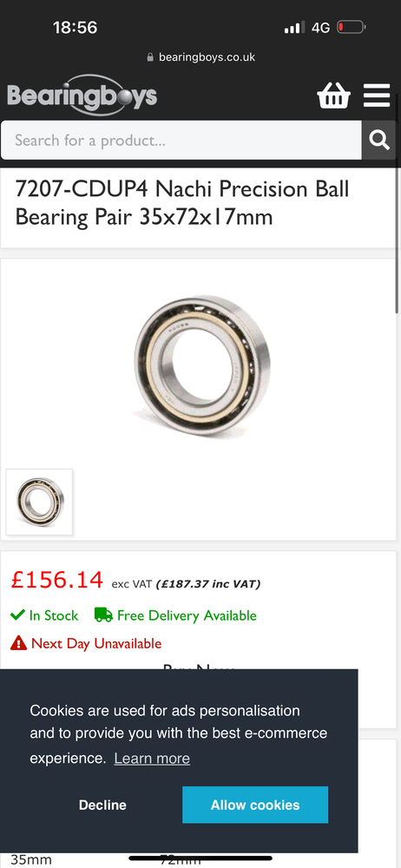Decline cookies in the banner
The width and height of the screenshot is (401, 868).
click(x=102, y=805)
